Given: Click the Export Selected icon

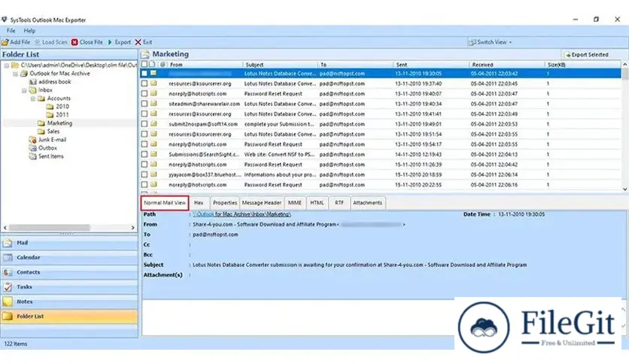Looking at the screenshot, I should tap(567, 54).
